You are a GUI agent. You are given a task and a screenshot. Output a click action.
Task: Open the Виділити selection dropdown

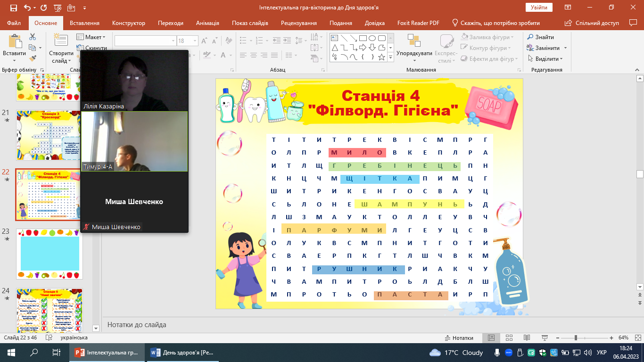point(549,58)
